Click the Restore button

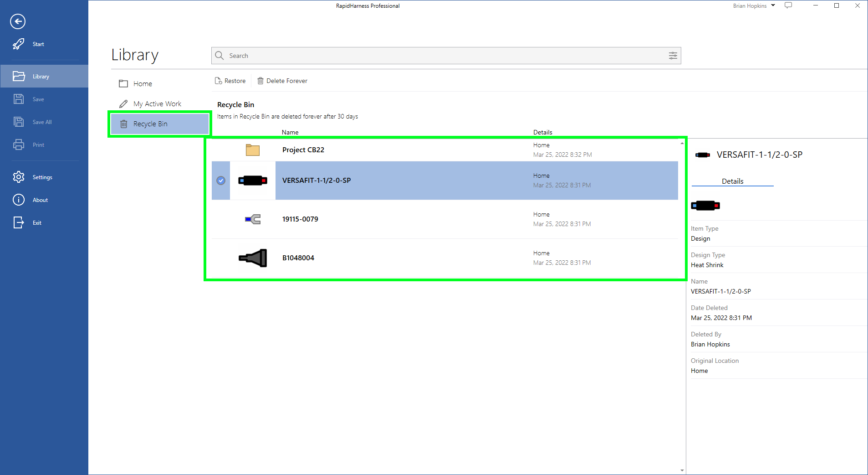230,81
